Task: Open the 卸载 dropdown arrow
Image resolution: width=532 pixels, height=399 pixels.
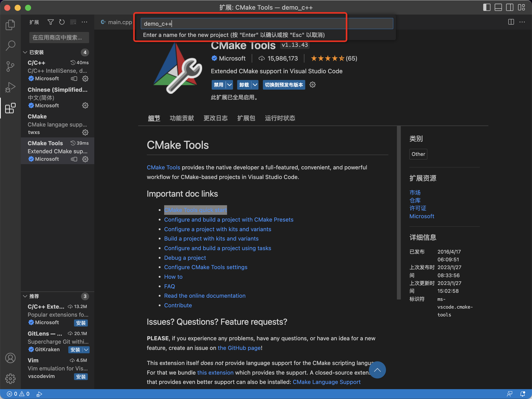Action: (255, 85)
